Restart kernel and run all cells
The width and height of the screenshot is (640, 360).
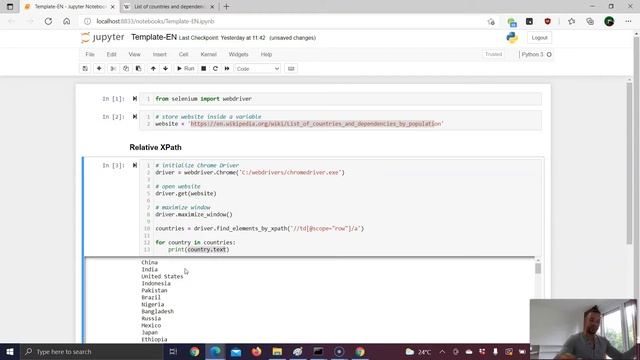point(227,69)
